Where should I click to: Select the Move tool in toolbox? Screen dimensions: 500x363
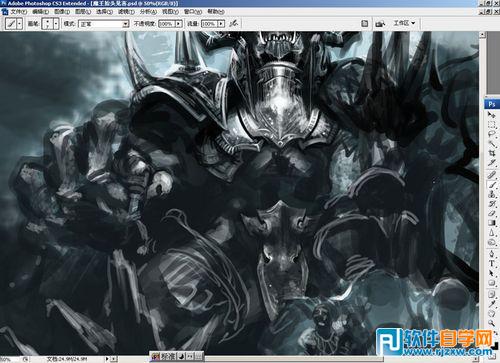[492, 115]
